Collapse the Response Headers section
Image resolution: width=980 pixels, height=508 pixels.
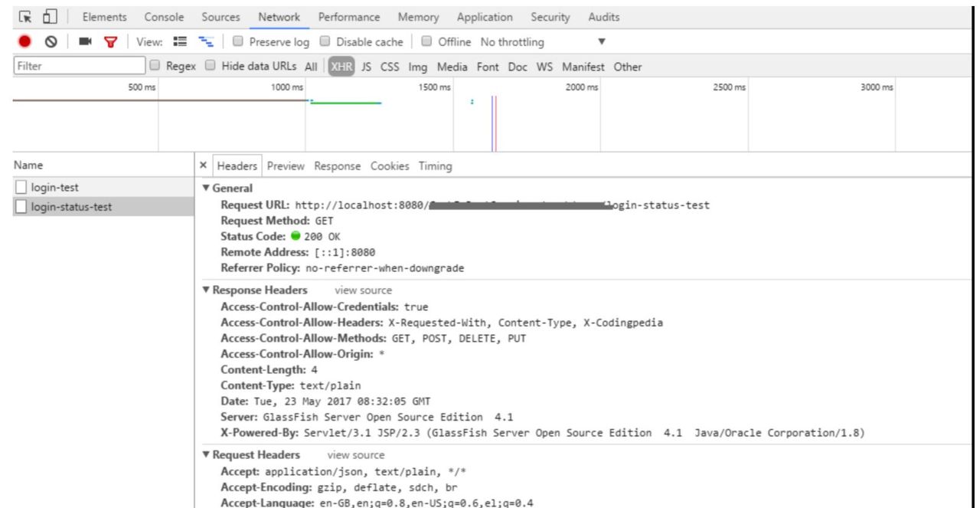205,290
